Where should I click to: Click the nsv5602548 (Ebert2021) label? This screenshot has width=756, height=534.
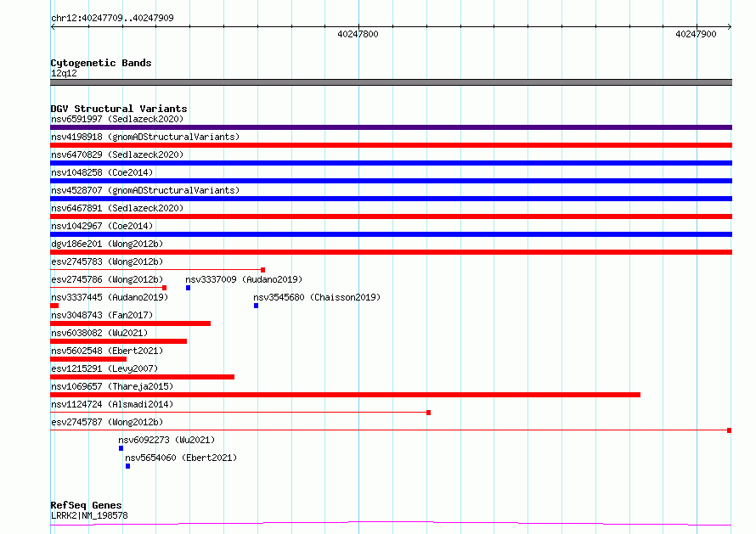point(107,351)
